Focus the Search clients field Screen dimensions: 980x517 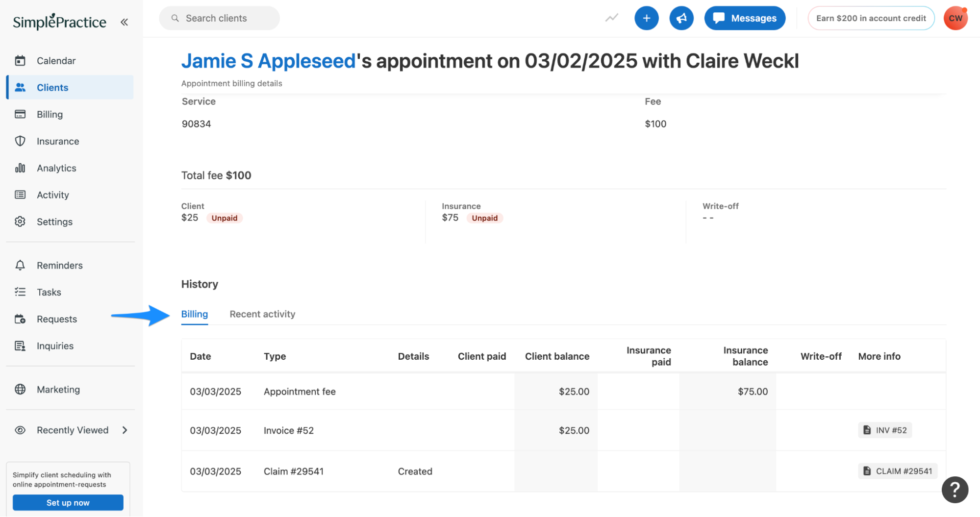pos(219,18)
